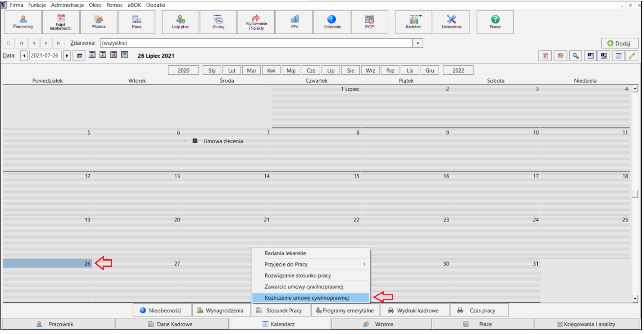This screenshot has width=644, height=334.
Task: Open the RCP toolbar button
Action: (370, 22)
